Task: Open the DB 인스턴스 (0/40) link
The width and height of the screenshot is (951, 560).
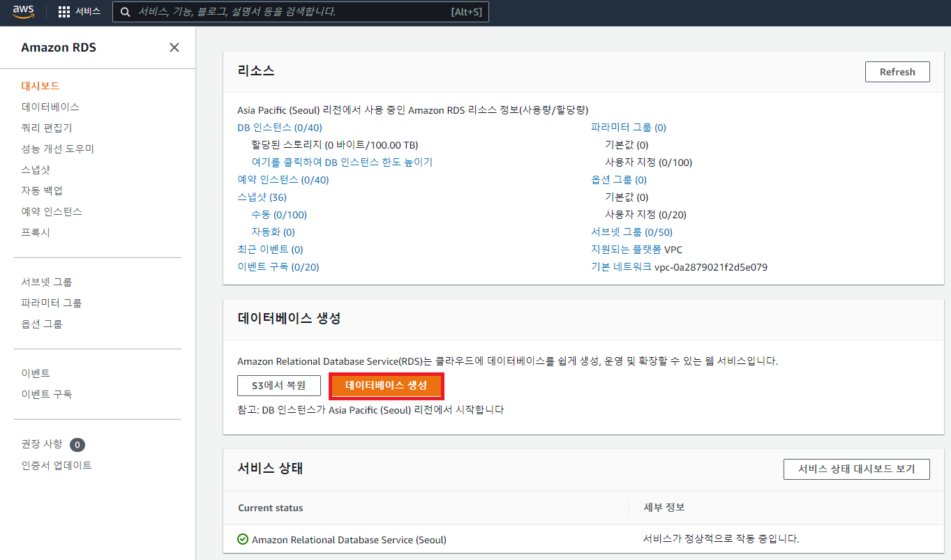Action: tap(280, 128)
